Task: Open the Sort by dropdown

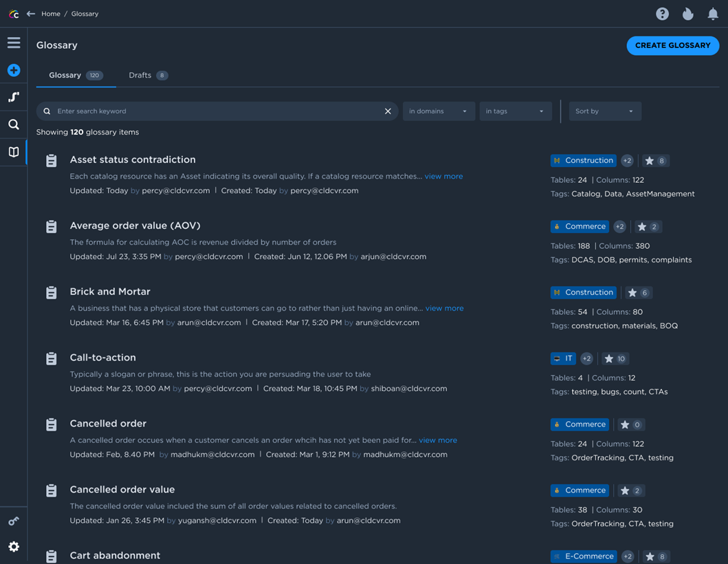Action: click(605, 111)
